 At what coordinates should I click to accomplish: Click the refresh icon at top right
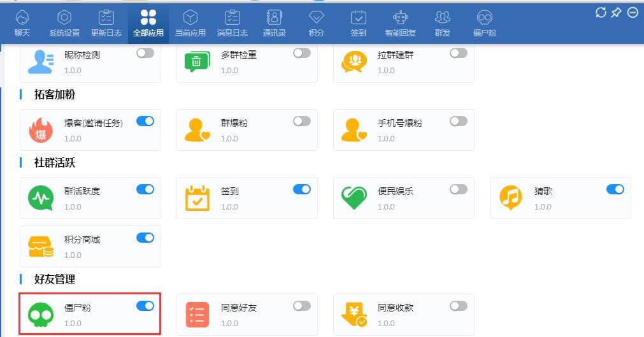(x=600, y=13)
